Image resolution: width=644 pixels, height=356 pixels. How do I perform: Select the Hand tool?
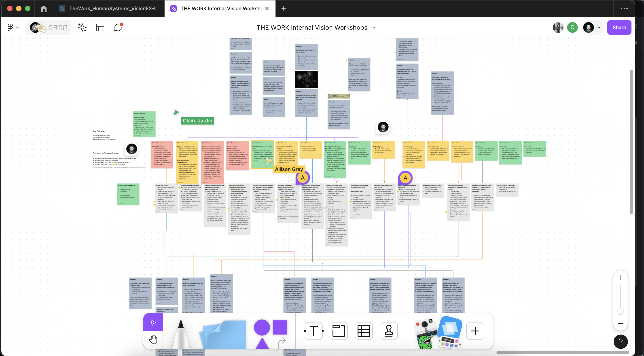coord(153,339)
